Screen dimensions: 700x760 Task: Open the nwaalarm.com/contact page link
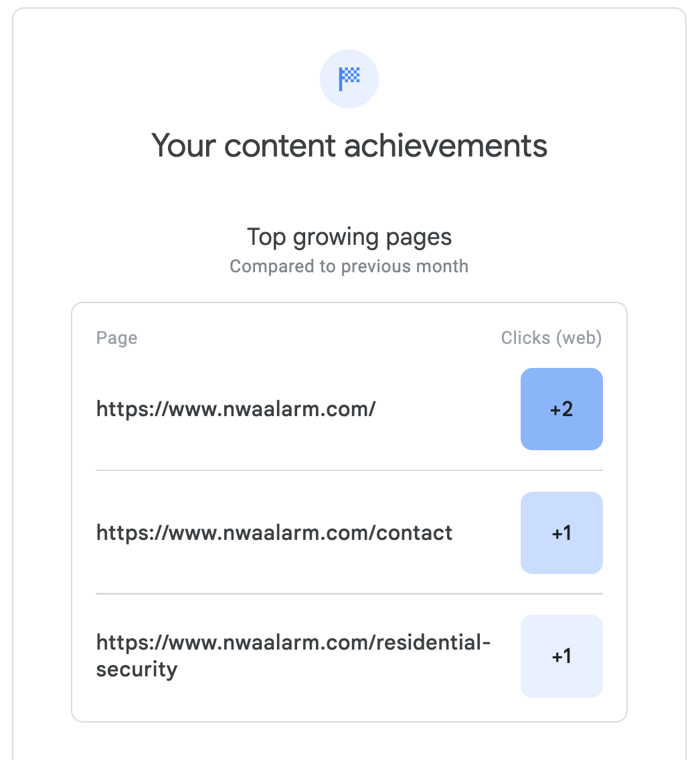click(274, 533)
